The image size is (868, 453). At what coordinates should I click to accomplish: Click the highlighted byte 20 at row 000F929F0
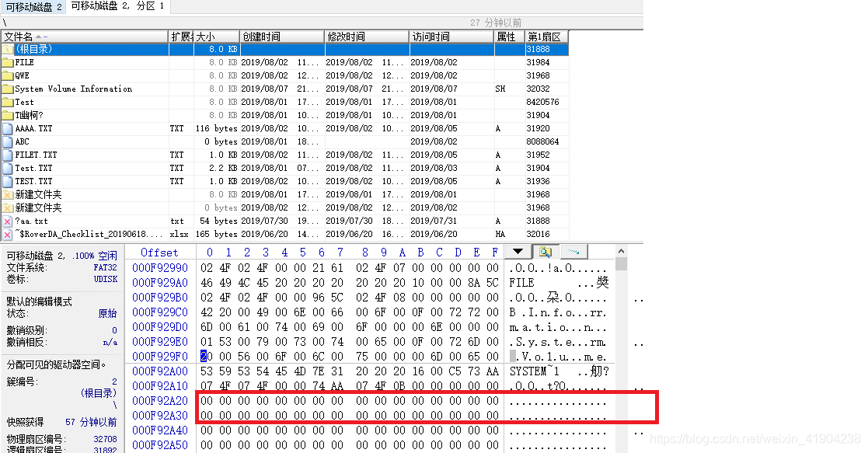click(x=207, y=357)
